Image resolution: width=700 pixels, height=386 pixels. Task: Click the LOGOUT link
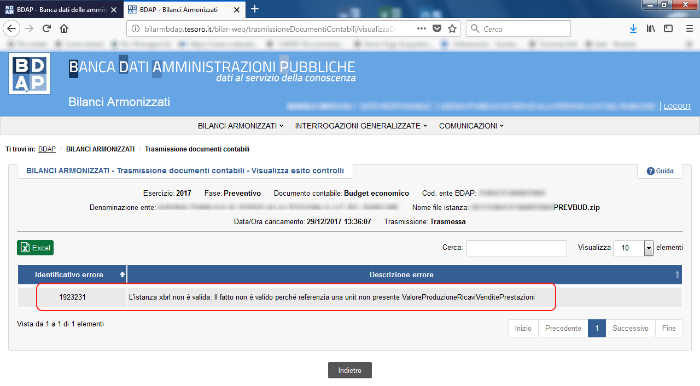[x=677, y=106]
